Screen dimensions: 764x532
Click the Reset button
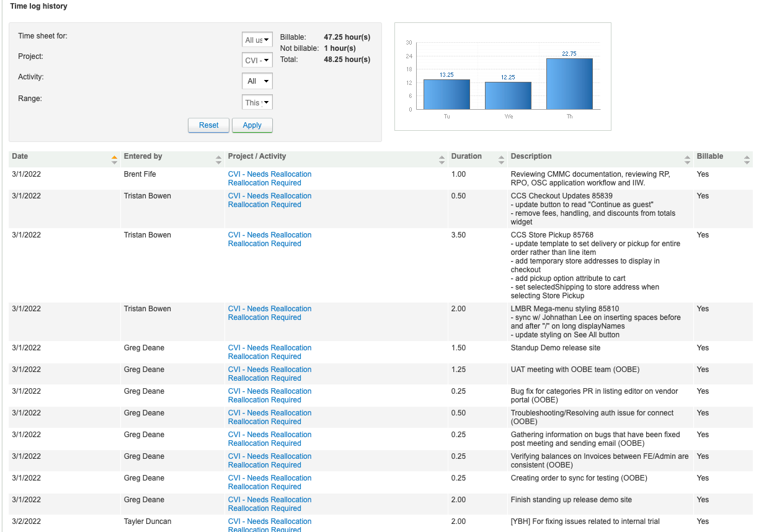coord(209,125)
